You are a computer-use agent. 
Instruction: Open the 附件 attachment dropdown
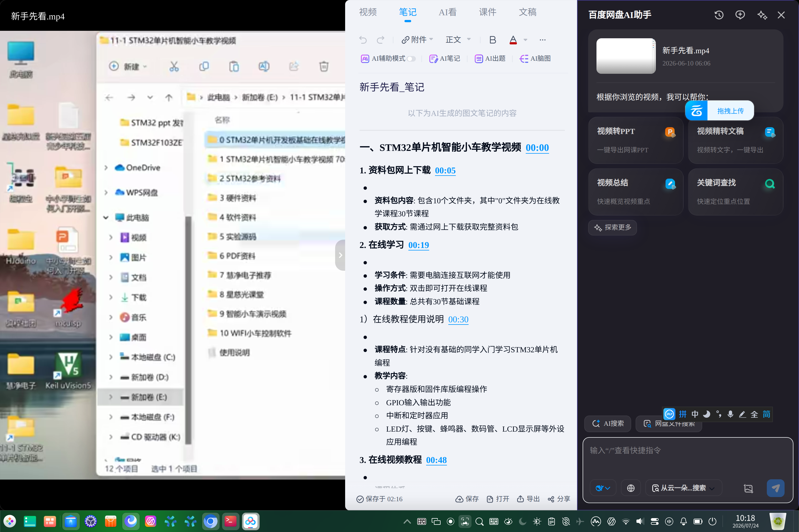coord(417,40)
